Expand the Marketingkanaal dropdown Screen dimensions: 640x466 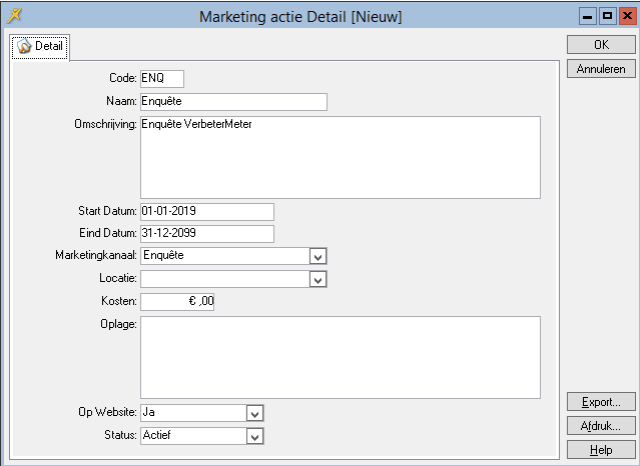point(318,256)
